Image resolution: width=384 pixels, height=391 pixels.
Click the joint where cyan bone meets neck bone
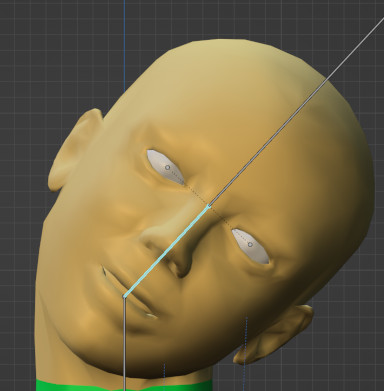point(124,296)
